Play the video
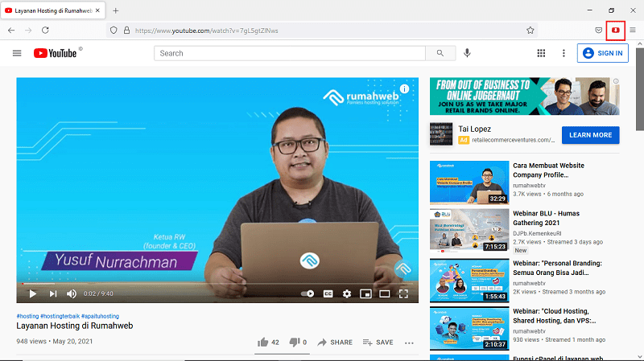 33,293
